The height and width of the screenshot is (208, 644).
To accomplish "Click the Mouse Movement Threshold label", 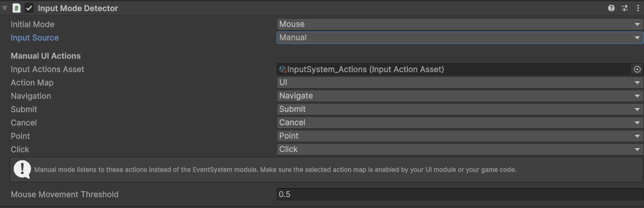I will [65, 195].
